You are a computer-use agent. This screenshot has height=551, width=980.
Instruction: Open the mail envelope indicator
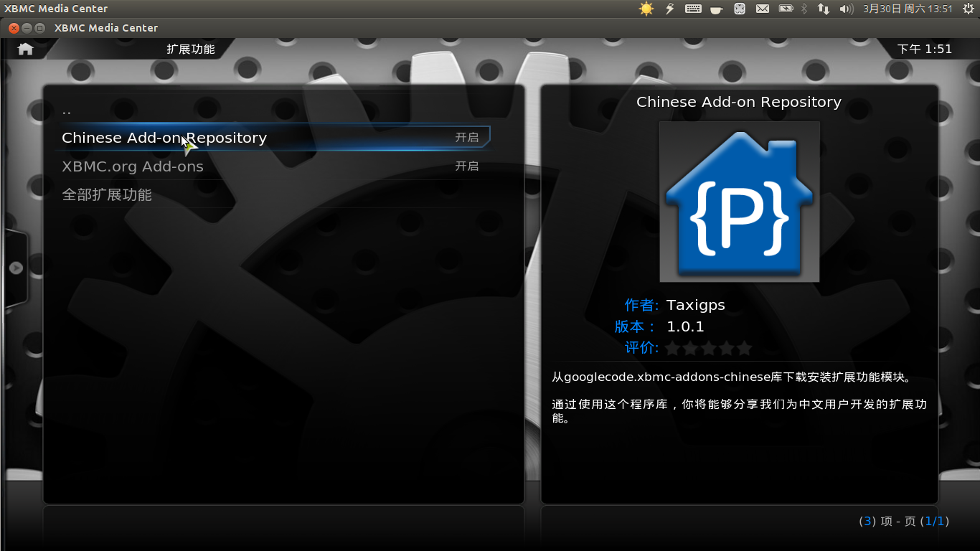tap(763, 9)
